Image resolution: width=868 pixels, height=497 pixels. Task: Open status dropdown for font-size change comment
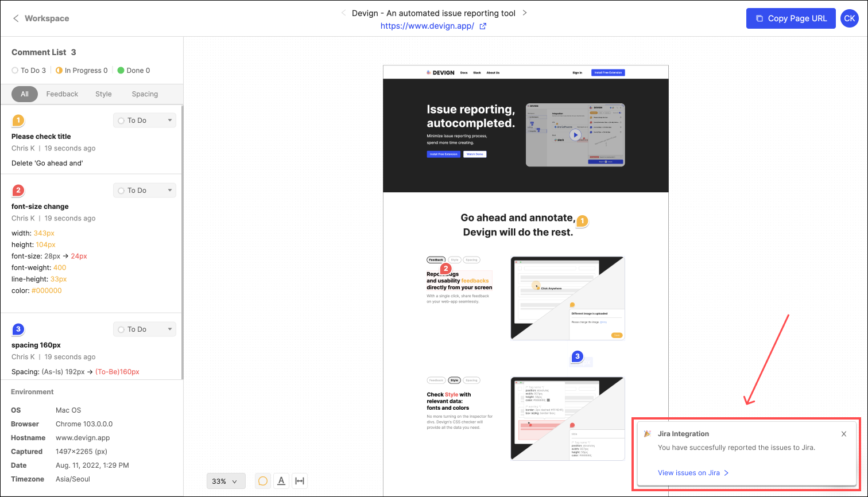(145, 191)
